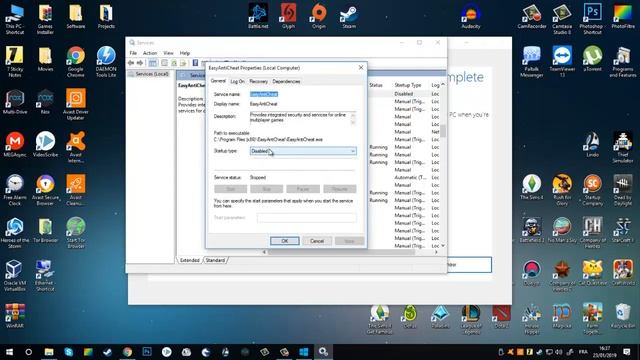Click the services list scroll-down arrow
The width and height of the screenshot is (640, 360).
click(443, 246)
